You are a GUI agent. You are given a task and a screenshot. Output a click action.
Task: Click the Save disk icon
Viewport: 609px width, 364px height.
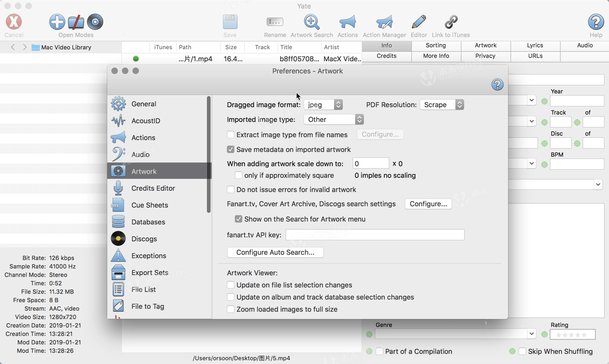pos(230,22)
